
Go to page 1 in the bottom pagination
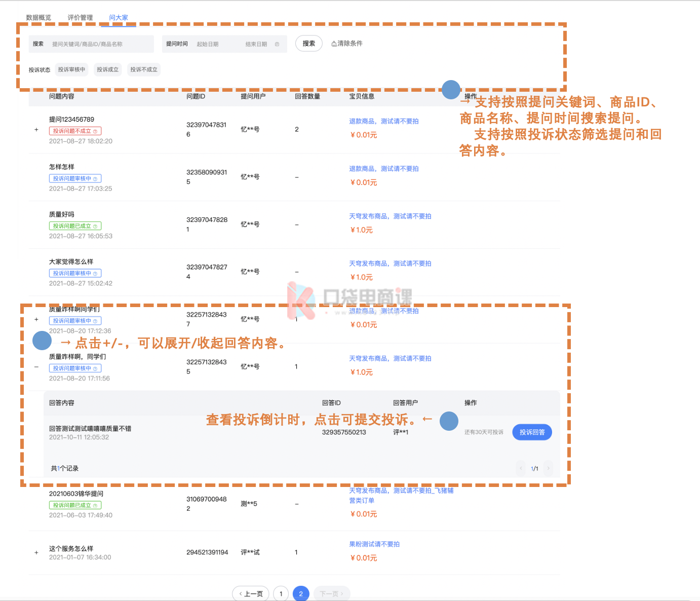281,594
